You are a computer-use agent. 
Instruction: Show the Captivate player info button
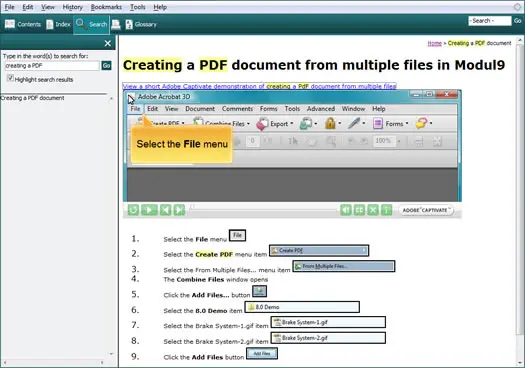[x=386, y=210]
